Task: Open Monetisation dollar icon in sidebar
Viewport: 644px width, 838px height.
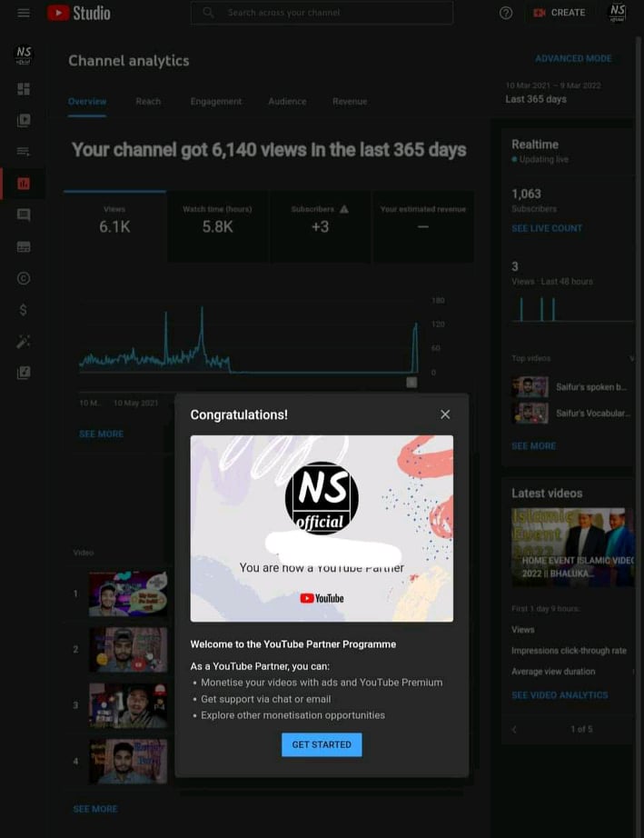Action: [24, 309]
